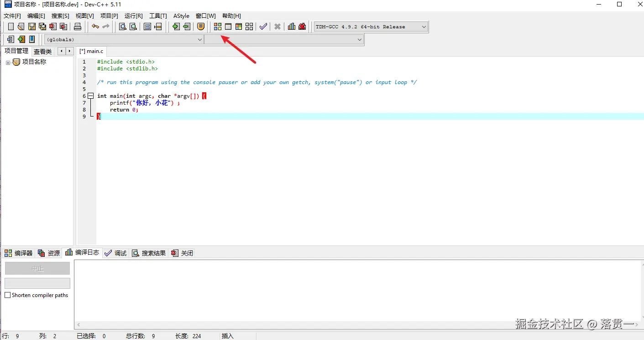Open the Replace search icon
The width and height of the screenshot is (644, 340).
(x=133, y=27)
